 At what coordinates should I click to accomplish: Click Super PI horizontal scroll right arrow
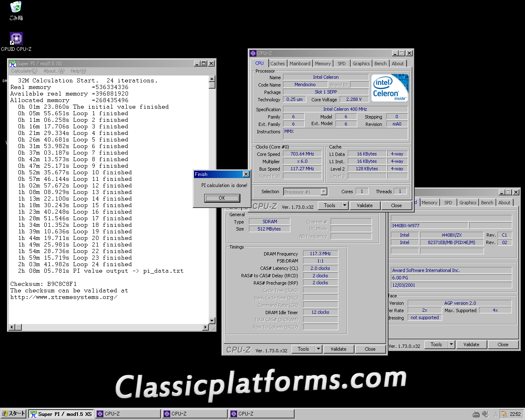(x=206, y=327)
